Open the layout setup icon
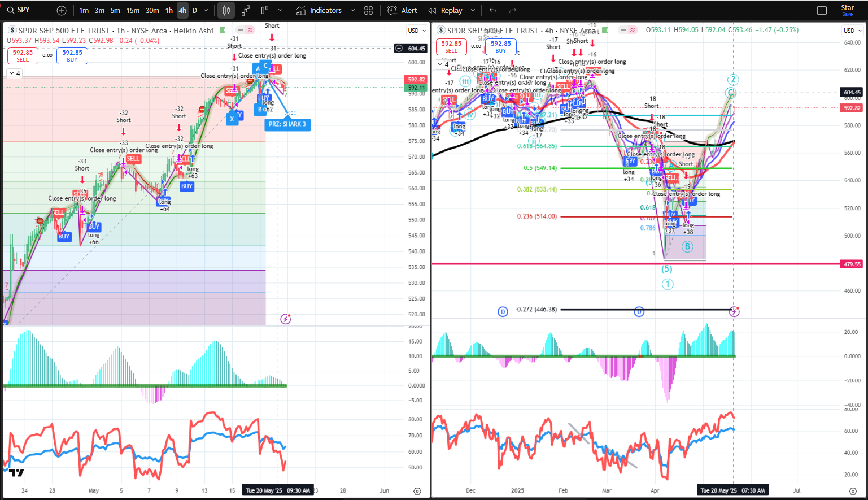Screen dimensions: 868x500 click(822, 10)
